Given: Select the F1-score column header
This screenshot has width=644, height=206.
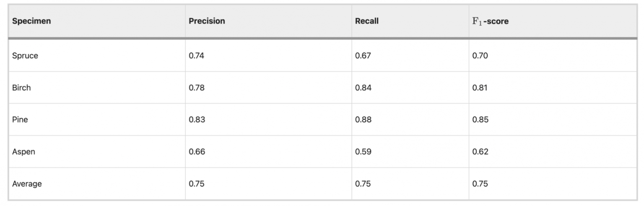Looking at the screenshot, I should pyautogui.click(x=491, y=21).
